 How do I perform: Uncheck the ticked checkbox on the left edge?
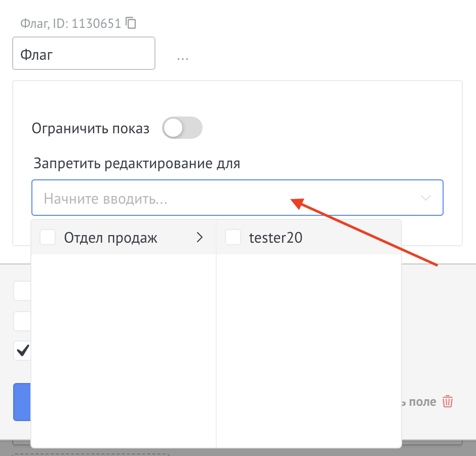pos(22,351)
